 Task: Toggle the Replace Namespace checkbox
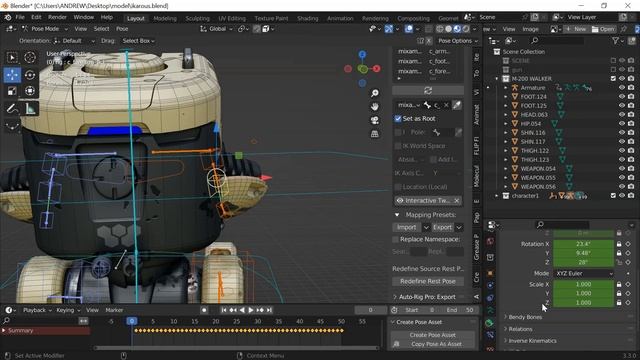[395, 240]
